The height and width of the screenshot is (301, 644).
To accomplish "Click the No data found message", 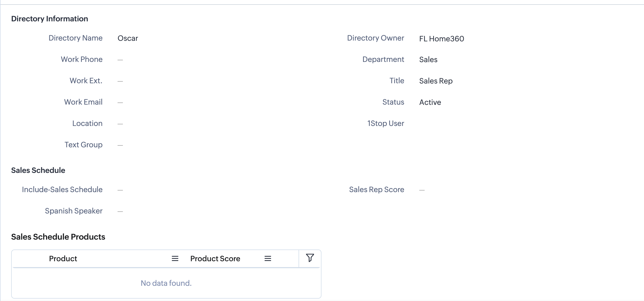I will 166,283.
